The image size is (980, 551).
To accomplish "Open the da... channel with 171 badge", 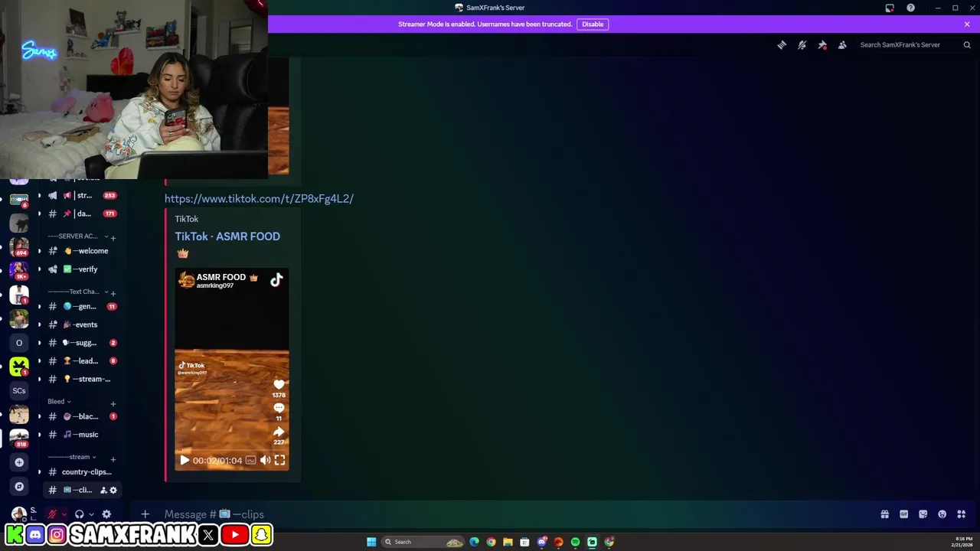I will (80, 214).
